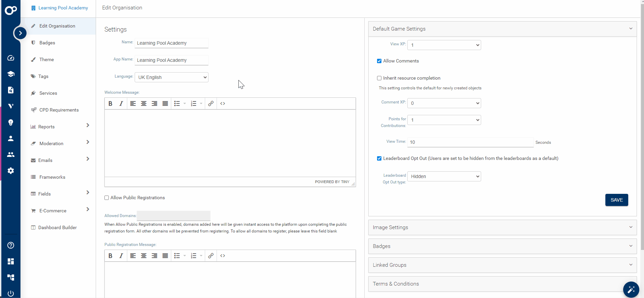Screen dimensions: 644x298
Task: Expand the Badges settings panel
Action: (502, 246)
